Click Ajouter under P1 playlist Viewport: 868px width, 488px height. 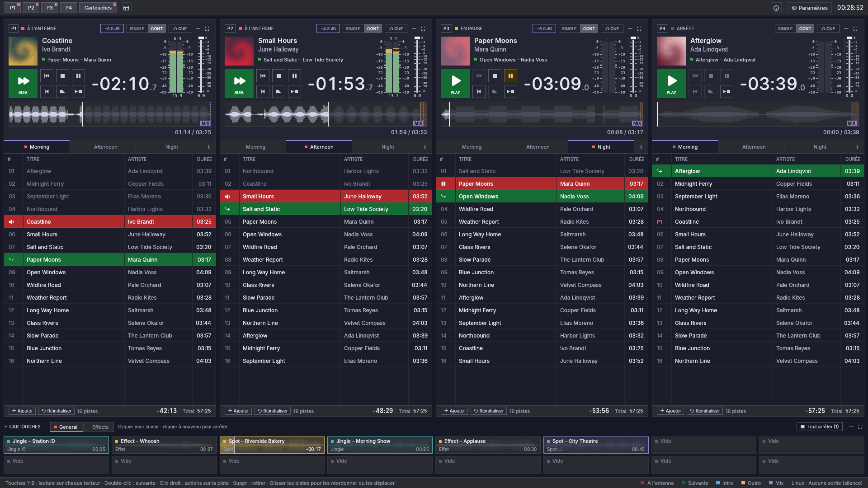(22, 411)
